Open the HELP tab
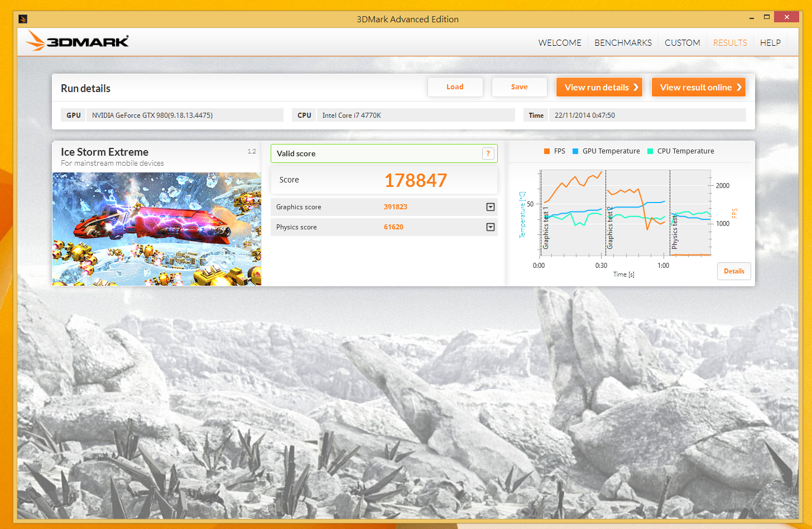The width and height of the screenshot is (812, 529). (770, 42)
